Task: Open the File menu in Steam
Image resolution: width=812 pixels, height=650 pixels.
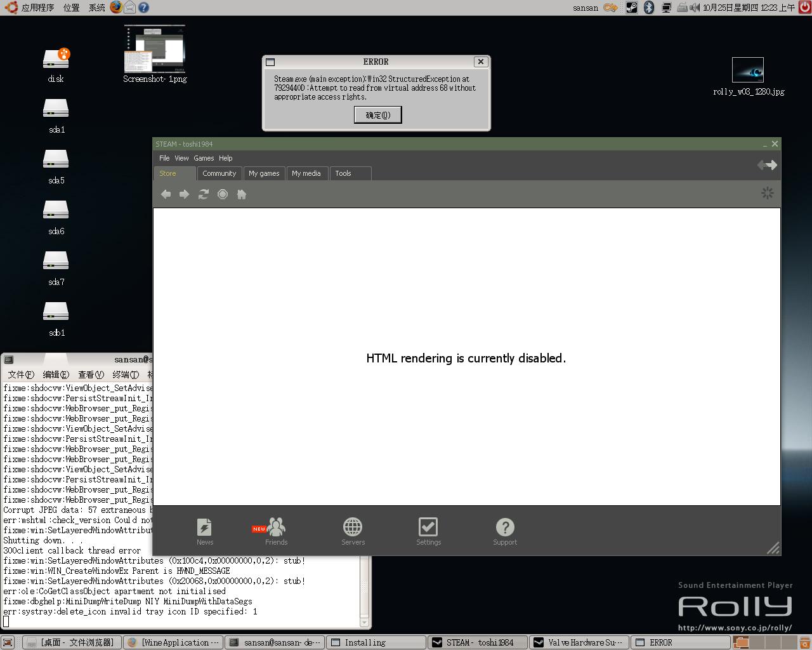Action: pyautogui.click(x=164, y=158)
